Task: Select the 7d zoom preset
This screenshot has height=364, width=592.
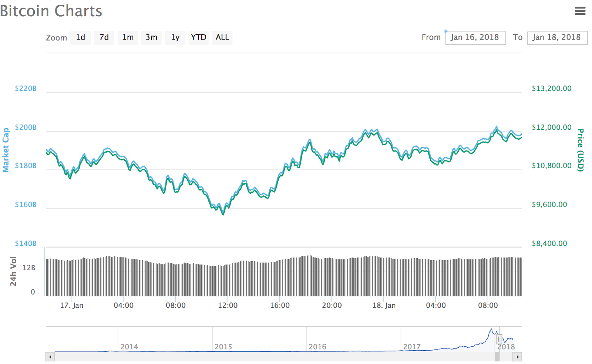Action: [x=104, y=37]
